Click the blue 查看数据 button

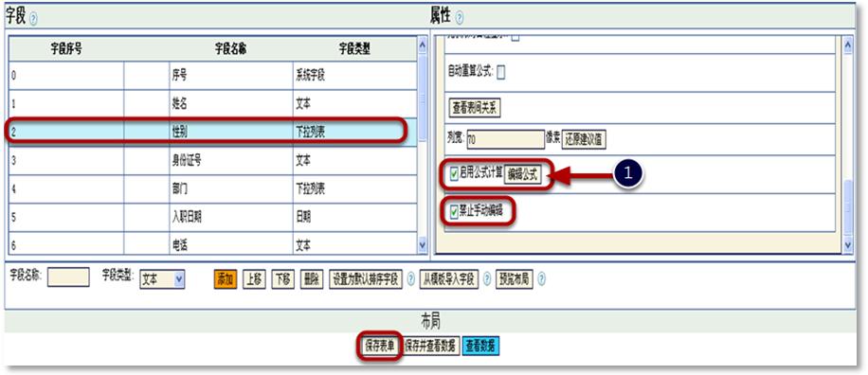click(481, 347)
